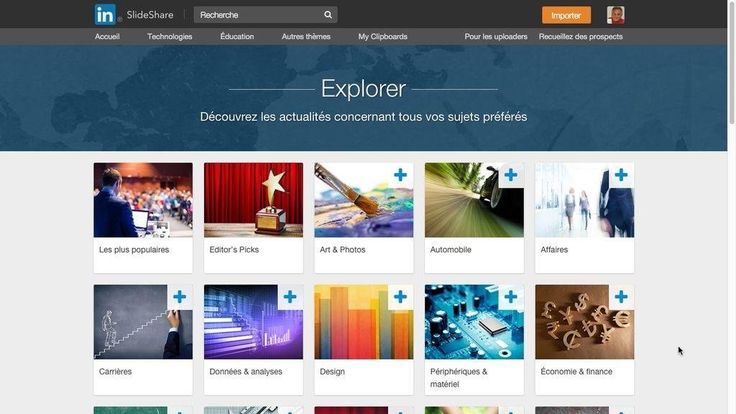The image size is (736, 414).
Task: Click the LinkedIn logo icon
Action: [105, 15]
